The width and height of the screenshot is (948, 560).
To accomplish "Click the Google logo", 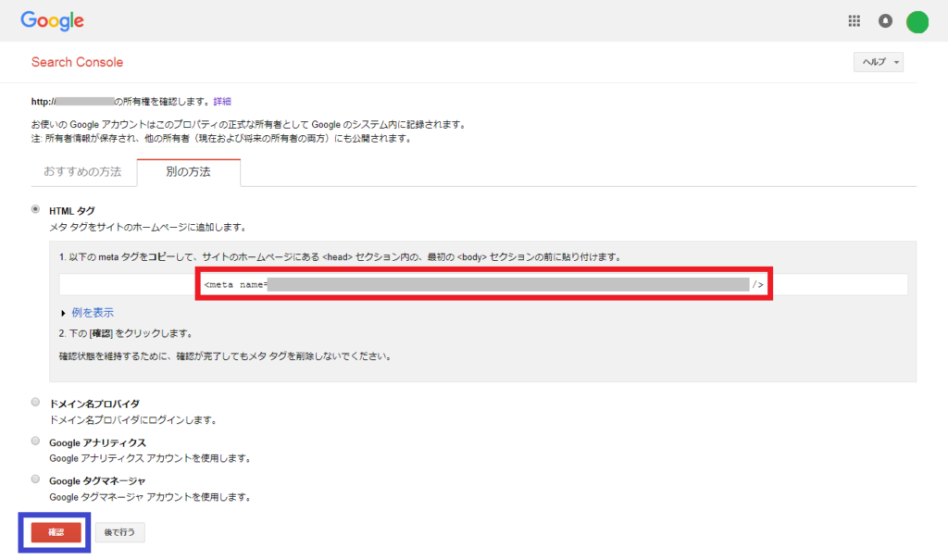I will click(x=52, y=20).
